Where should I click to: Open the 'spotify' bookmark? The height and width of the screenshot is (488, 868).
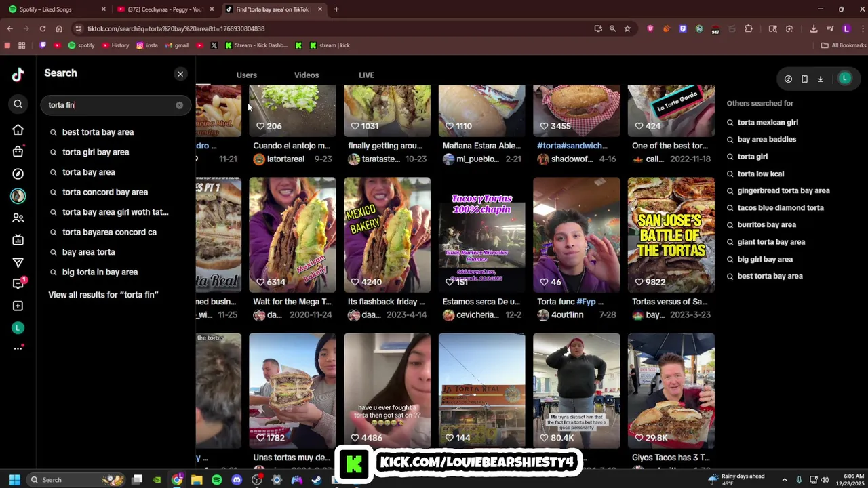coord(81,45)
